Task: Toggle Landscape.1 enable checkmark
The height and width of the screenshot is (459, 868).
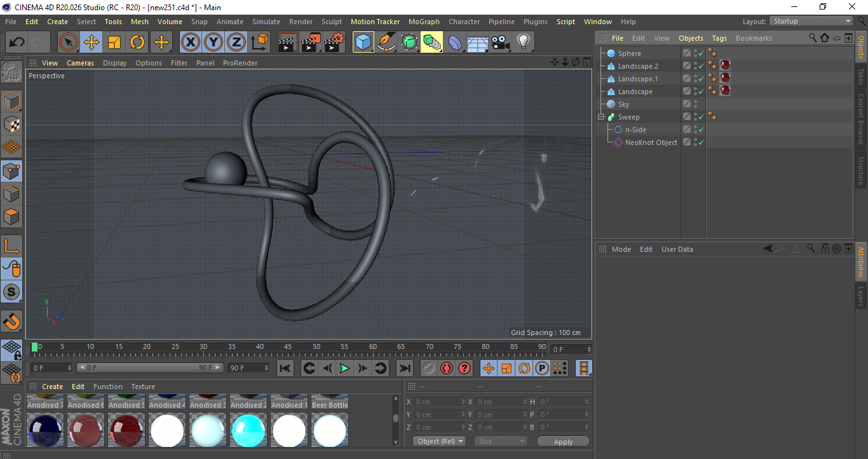Action: 701,79
